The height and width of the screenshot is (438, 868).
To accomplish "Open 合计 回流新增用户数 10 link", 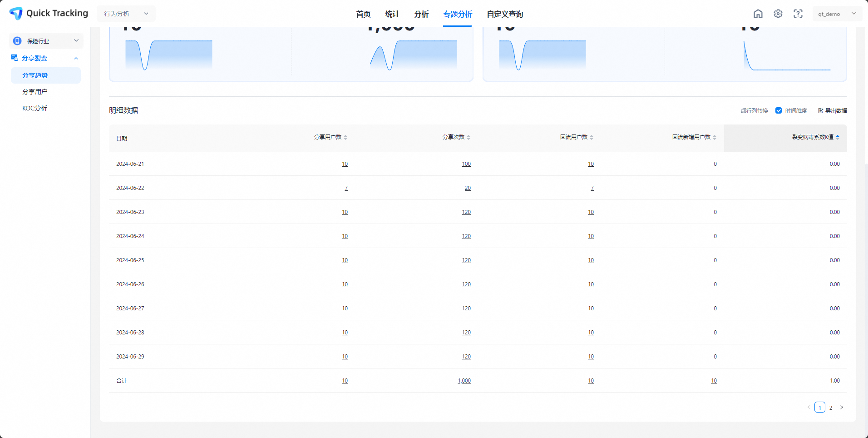I will (714, 381).
